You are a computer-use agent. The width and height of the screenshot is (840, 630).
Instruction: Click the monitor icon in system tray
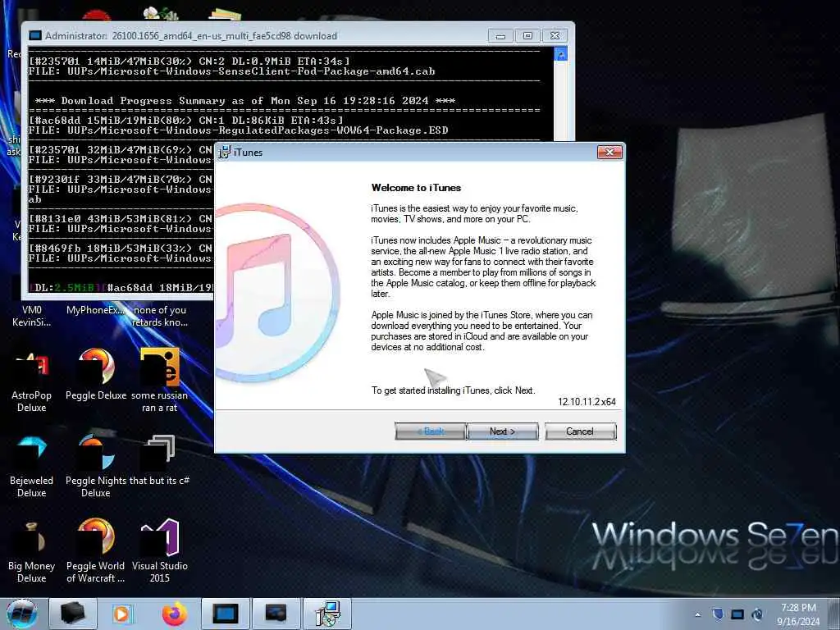point(737,614)
